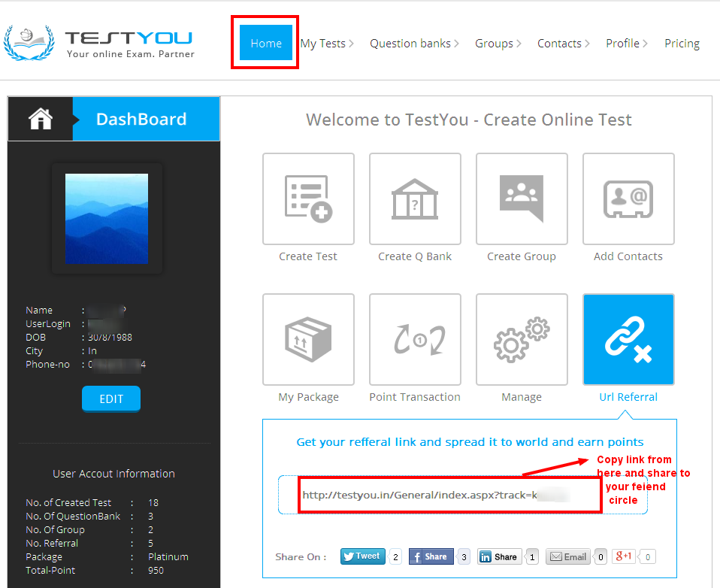The image size is (720, 588).
Task: Open the Pricing page
Action: tap(682, 44)
